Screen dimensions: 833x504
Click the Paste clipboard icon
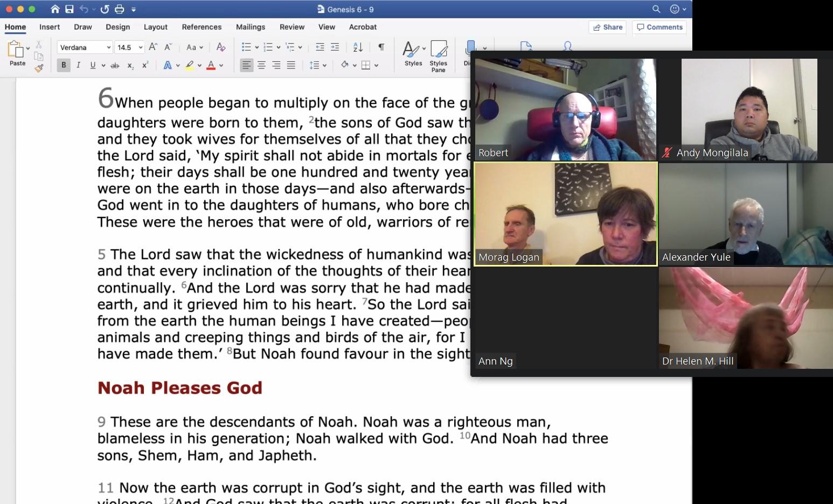[16, 49]
